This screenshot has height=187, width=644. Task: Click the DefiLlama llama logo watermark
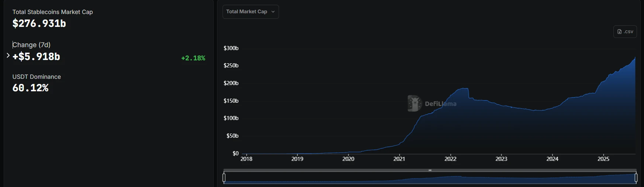[x=414, y=103]
